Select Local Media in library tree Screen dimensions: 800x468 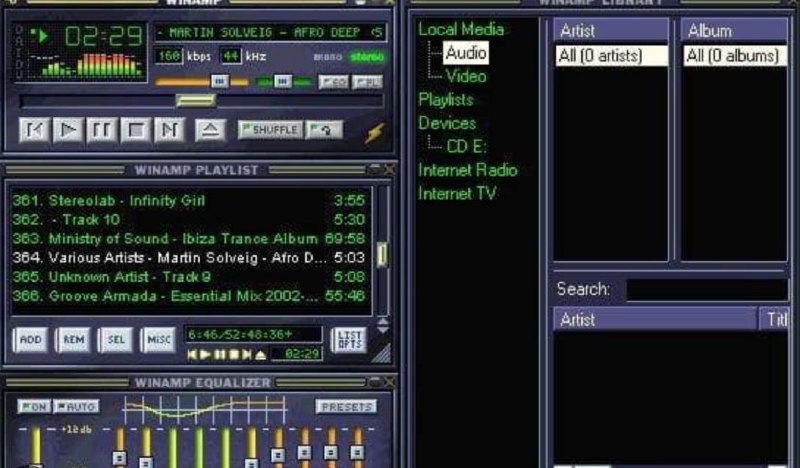(461, 29)
